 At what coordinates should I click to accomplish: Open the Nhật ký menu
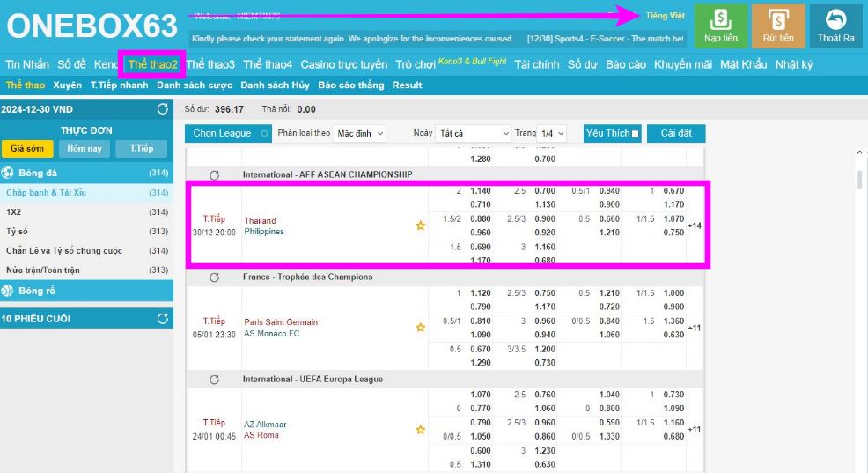pyautogui.click(x=793, y=64)
